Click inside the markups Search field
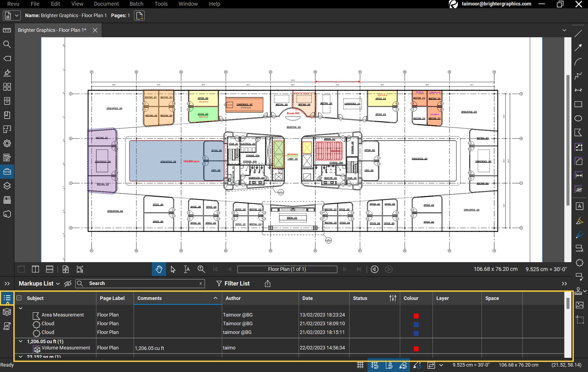 coord(140,284)
